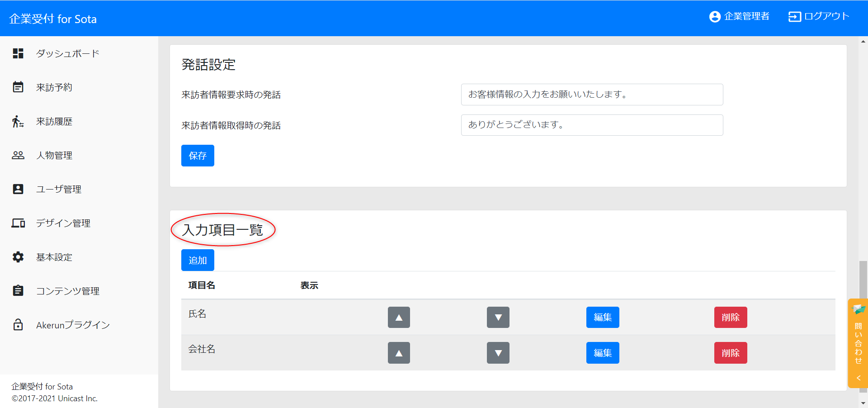Click the 来訪履歴 walking person icon
The width and height of the screenshot is (868, 408).
point(18,121)
